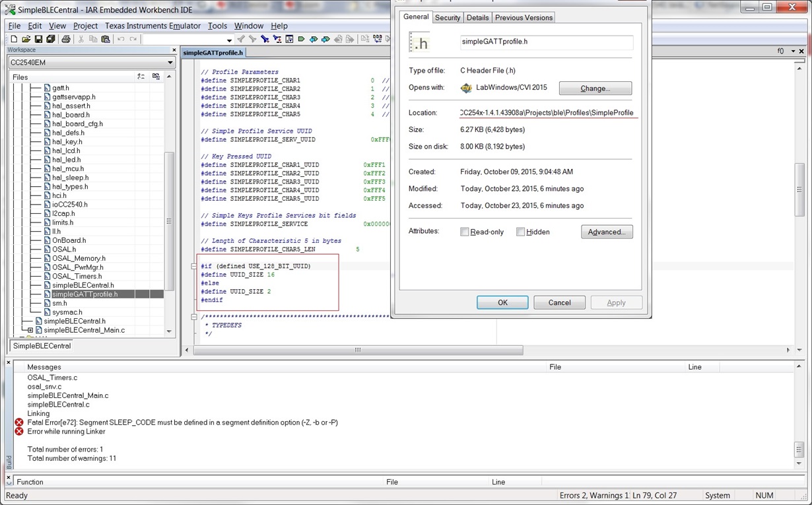Click the Save All toolbar icon
Viewport: 812px width, 505px height.
(x=51, y=40)
